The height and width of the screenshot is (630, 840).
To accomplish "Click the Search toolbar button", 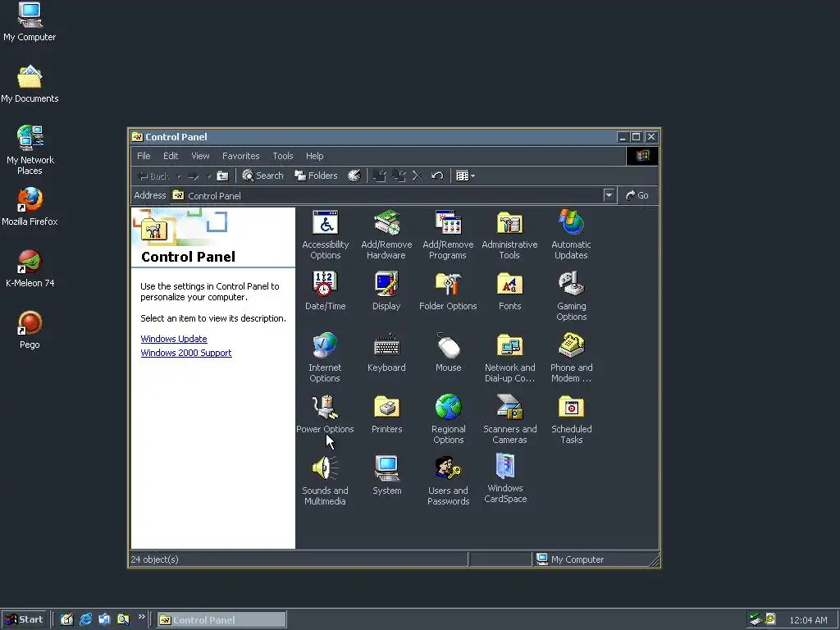I will pos(262,176).
